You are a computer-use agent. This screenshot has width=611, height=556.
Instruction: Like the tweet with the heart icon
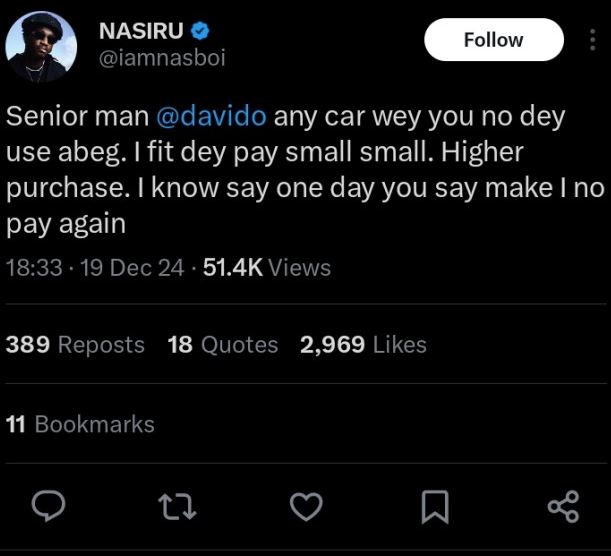(x=305, y=507)
